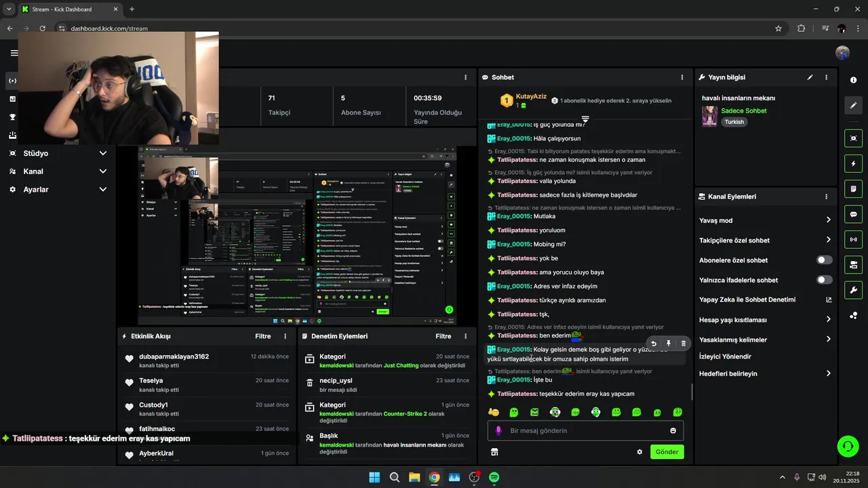868x488 pixels.
Task: Toggle the stream preview panel icon
Action: coord(853,138)
